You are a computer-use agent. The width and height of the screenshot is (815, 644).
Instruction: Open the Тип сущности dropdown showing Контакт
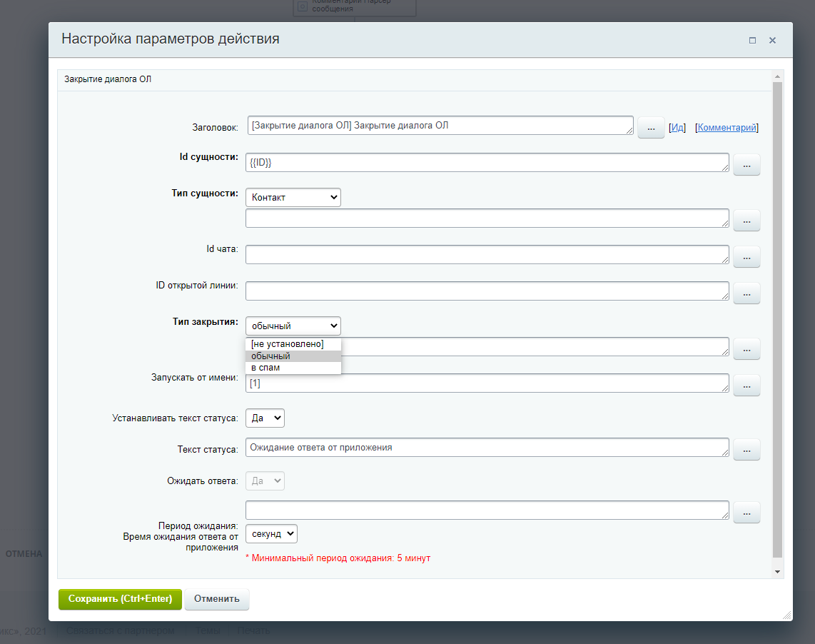pos(293,198)
